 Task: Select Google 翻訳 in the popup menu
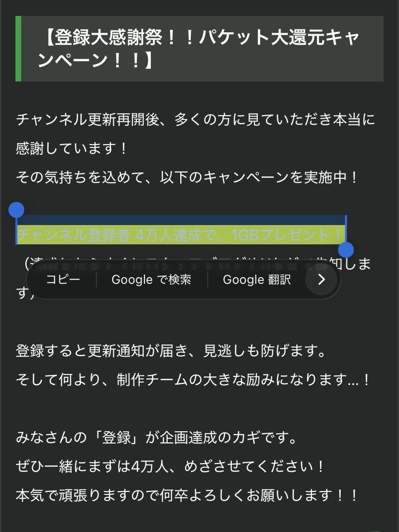pos(256,280)
